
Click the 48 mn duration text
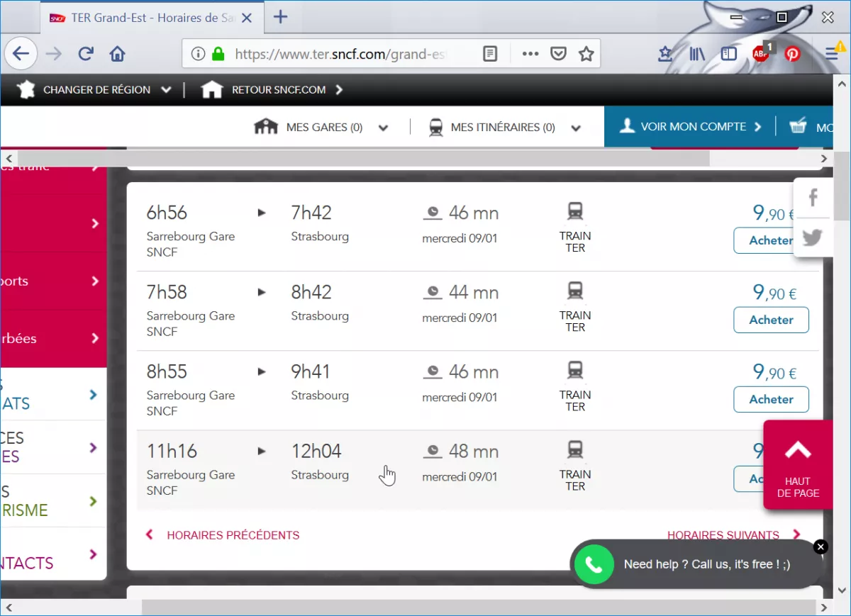click(473, 451)
